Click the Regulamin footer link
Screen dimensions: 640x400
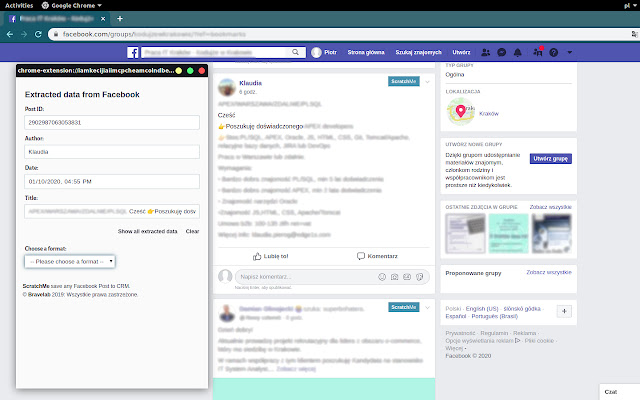[494, 333]
